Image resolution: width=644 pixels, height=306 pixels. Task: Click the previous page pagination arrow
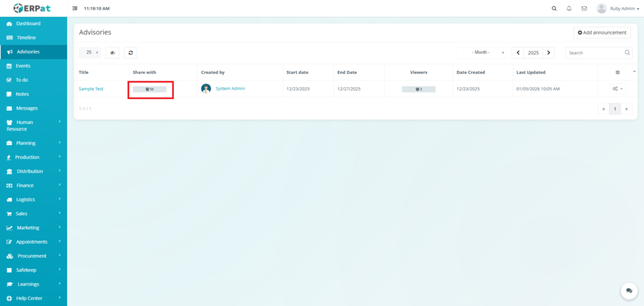(x=603, y=109)
